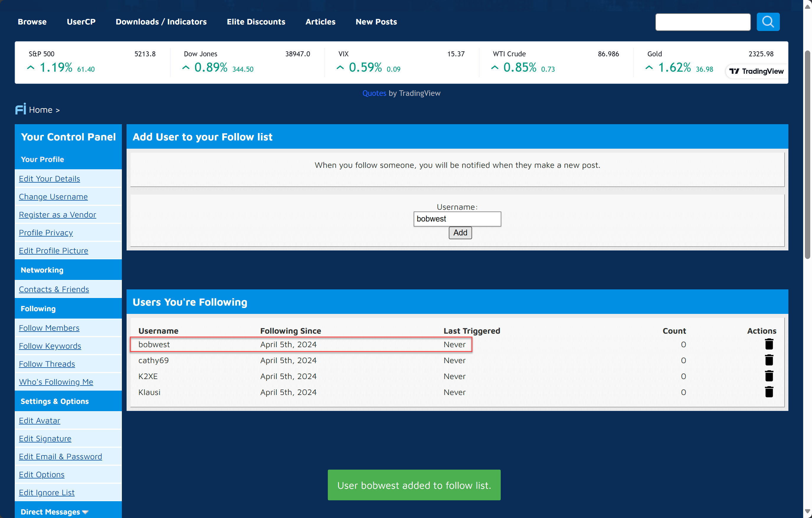This screenshot has width=812, height=518.
Task: Click username cathy69 in table
Action: click(x=153, y=360)
